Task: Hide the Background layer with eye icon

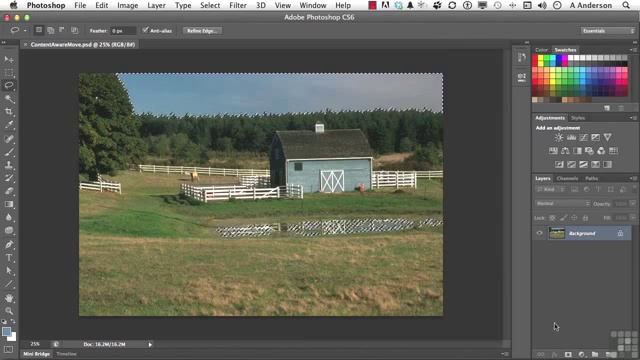Action: pos(540,233)
